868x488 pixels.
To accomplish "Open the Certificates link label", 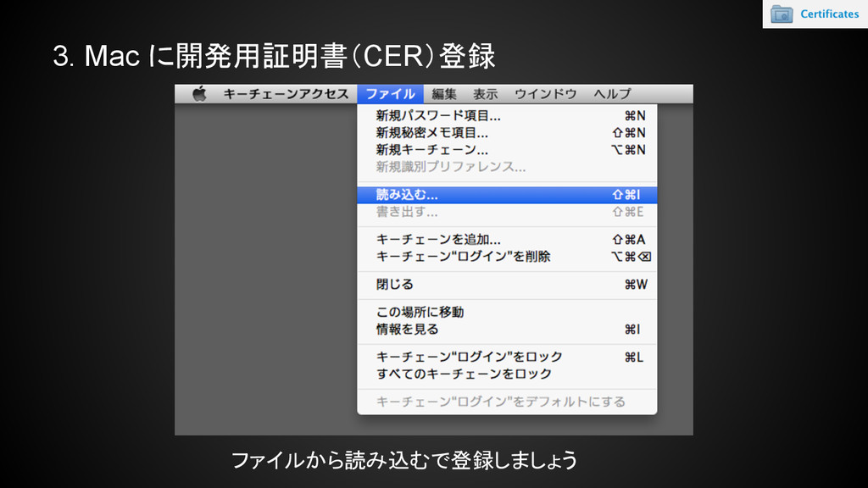I will coord(829,14).
